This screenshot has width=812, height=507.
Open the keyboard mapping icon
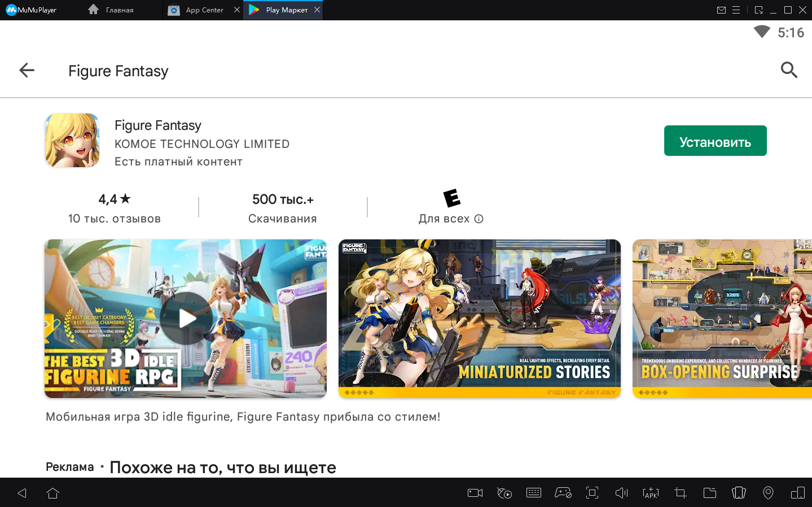tap(533, 493)
